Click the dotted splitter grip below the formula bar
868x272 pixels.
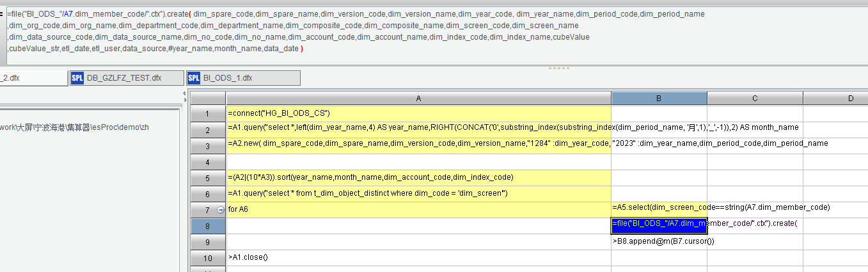click(558, 68)
